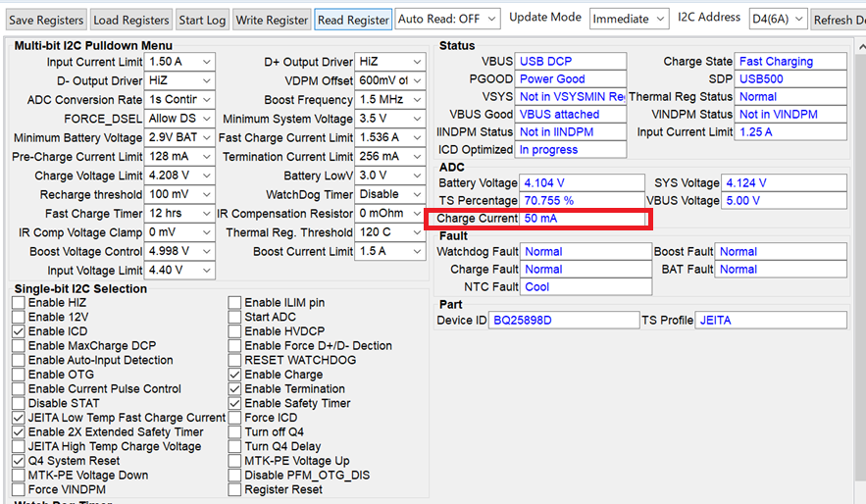
Task: Check Enable Force D+/D- Dection checkbox
Action: coord(234,345)
